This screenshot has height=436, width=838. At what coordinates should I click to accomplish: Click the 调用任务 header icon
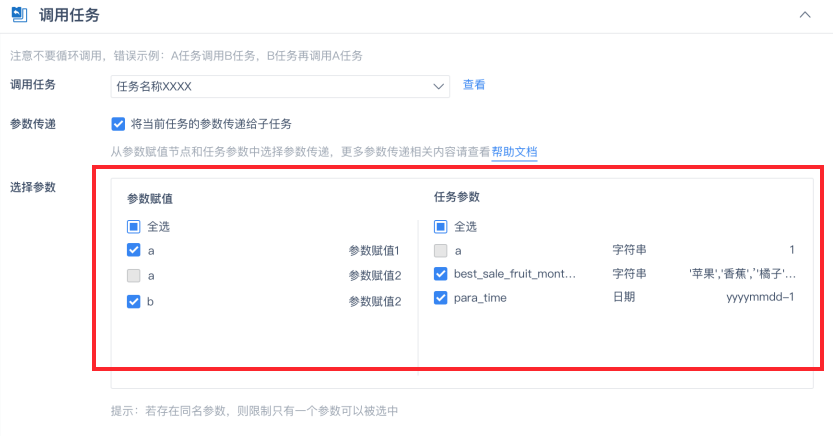[19, 15]
